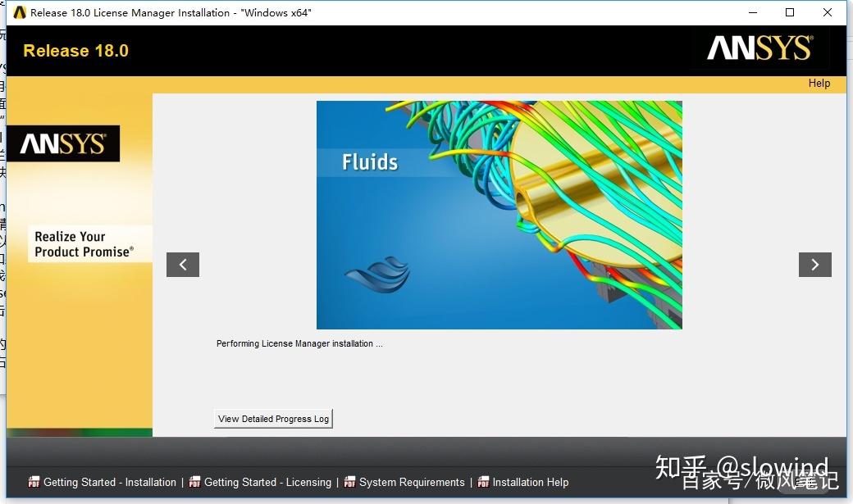Click the left carousel navigation arrow

182,264
